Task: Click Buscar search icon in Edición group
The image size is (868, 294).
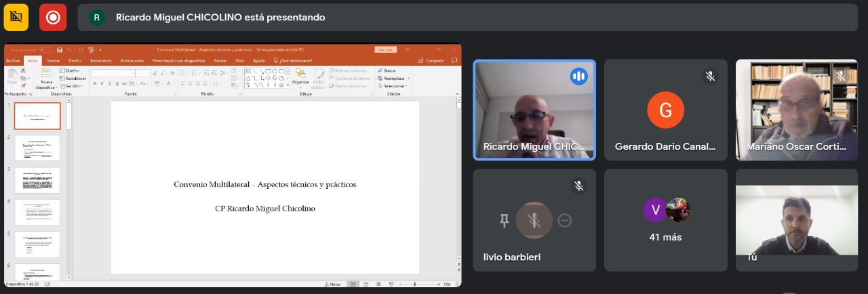Action: point(380,70)
